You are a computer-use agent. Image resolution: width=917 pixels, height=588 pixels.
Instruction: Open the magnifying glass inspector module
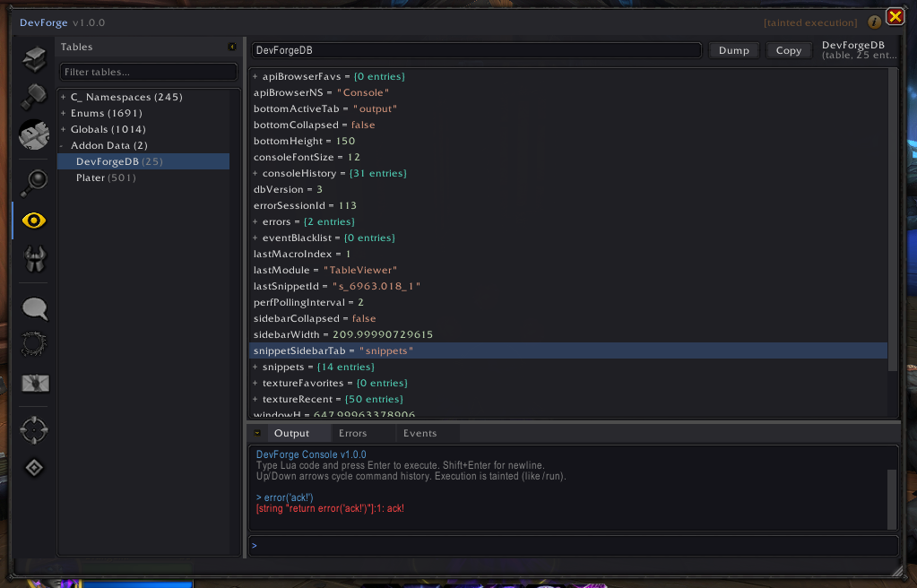(x=33, y=183)
